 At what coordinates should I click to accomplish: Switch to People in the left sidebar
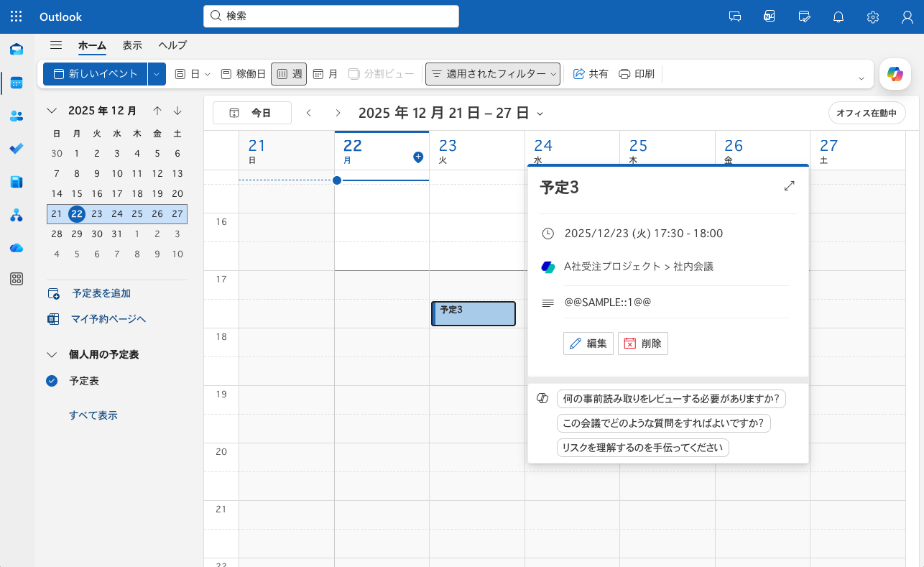click(17, 116)
